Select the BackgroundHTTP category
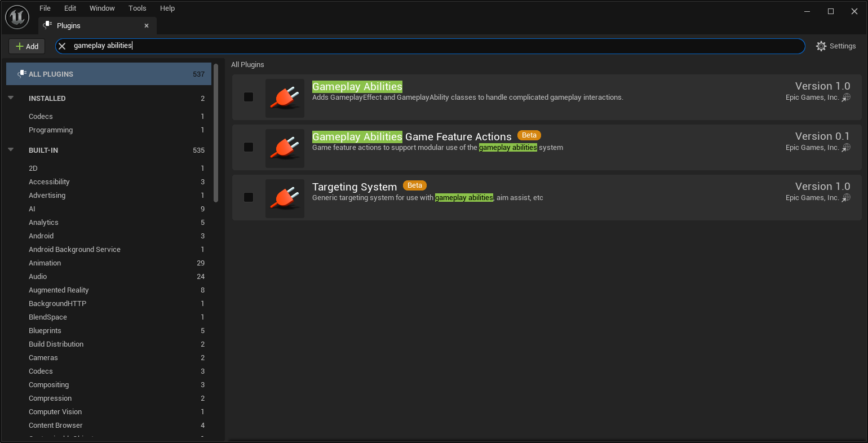The height and width of the screenshot is (443, 868). 109,303
